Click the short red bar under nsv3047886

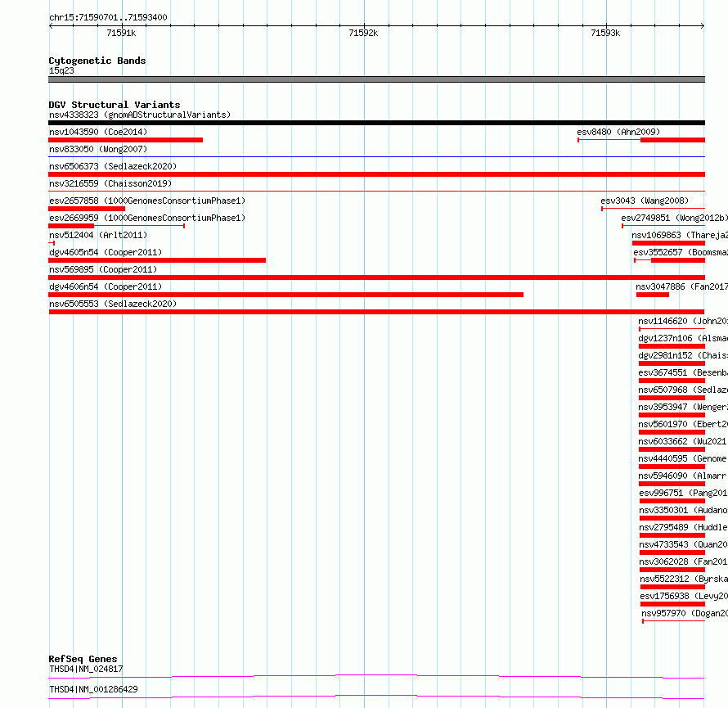pyautogui.click(x=652, y=295)
